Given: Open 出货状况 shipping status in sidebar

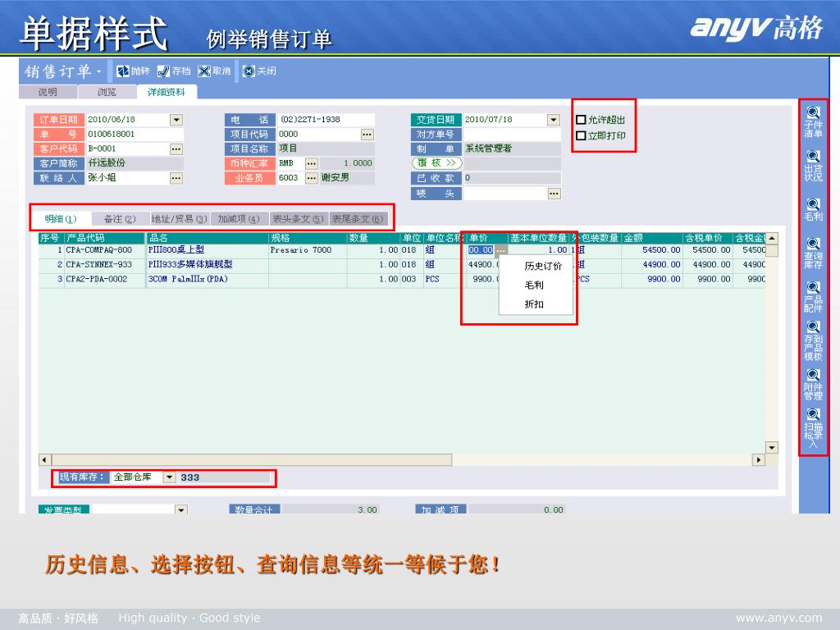Looking at the screenshot, I should (x=813, y=166).
